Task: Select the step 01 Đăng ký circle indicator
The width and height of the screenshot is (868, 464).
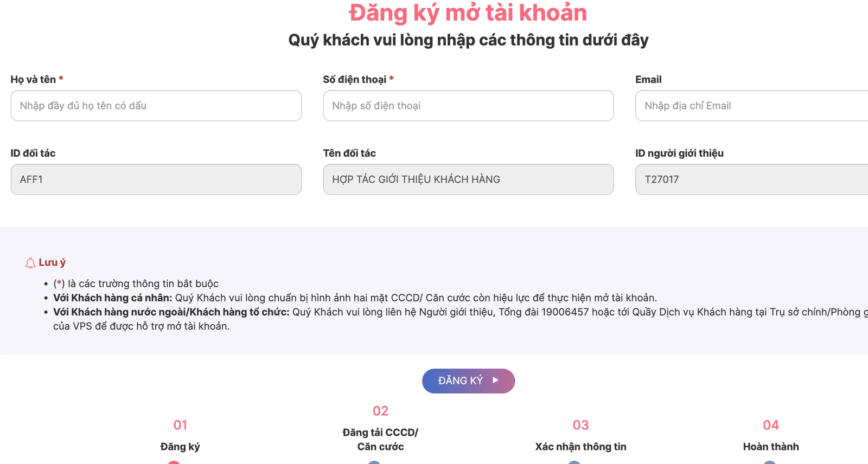Action: [174, 463]
